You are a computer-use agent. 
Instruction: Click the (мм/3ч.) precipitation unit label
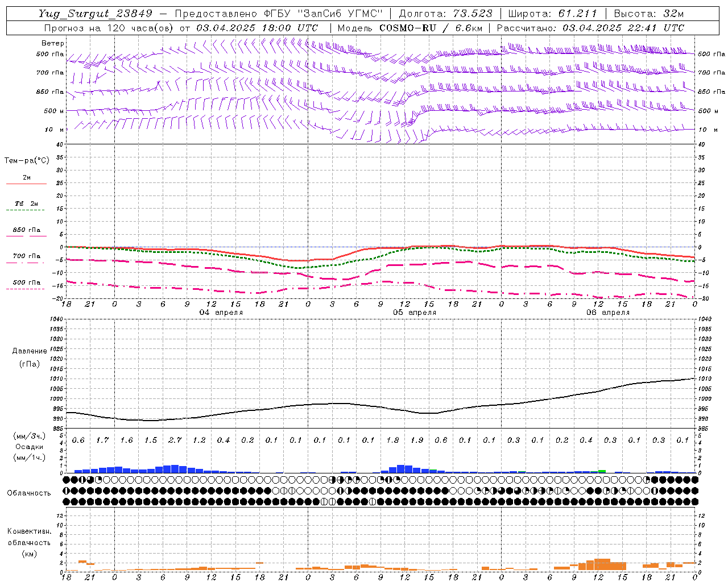tap(29, 436)
